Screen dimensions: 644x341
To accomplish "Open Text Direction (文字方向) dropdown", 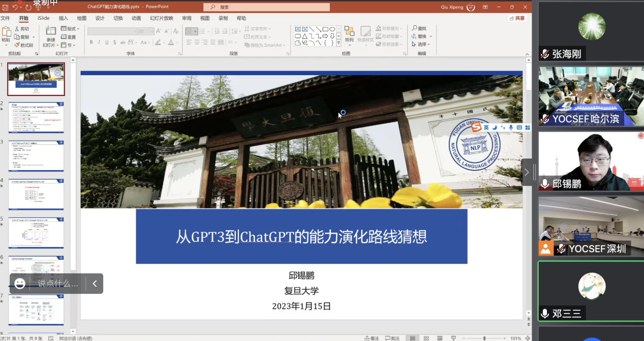I will coord(258,29).
